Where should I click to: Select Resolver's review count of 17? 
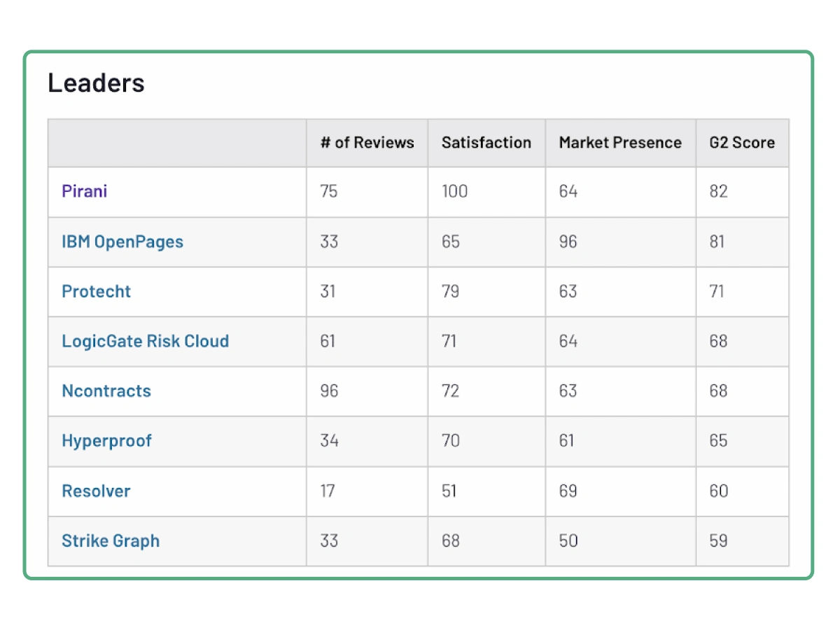pos(328,491)
